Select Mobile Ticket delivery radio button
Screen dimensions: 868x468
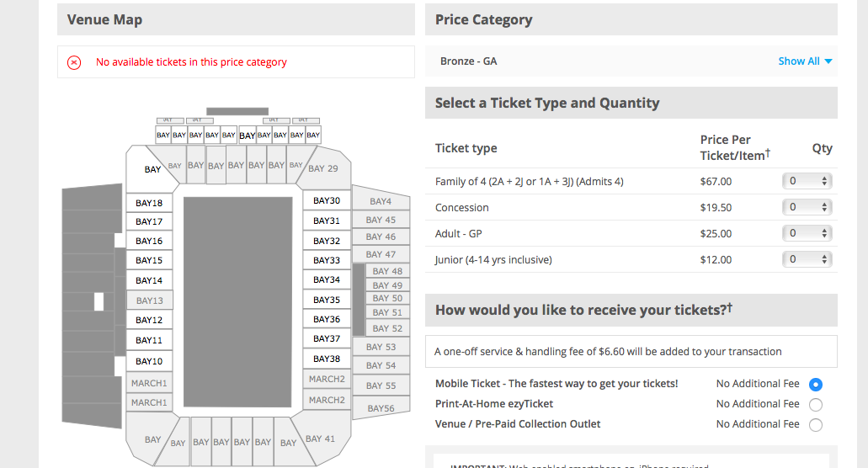[x=816, y=385]
